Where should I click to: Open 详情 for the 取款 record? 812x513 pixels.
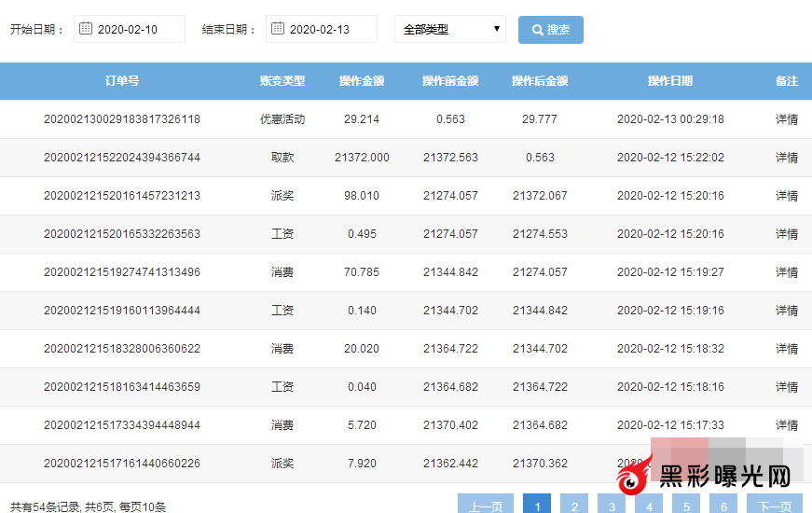pyautogui.click(x=786, y=158)
